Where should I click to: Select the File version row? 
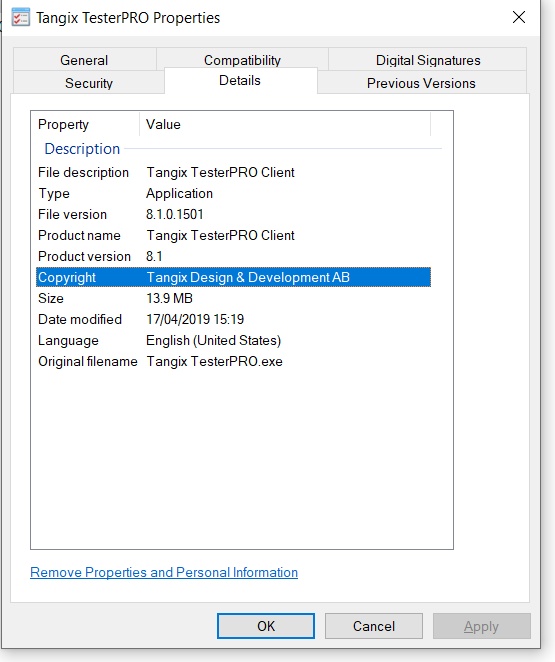(233, 214)
